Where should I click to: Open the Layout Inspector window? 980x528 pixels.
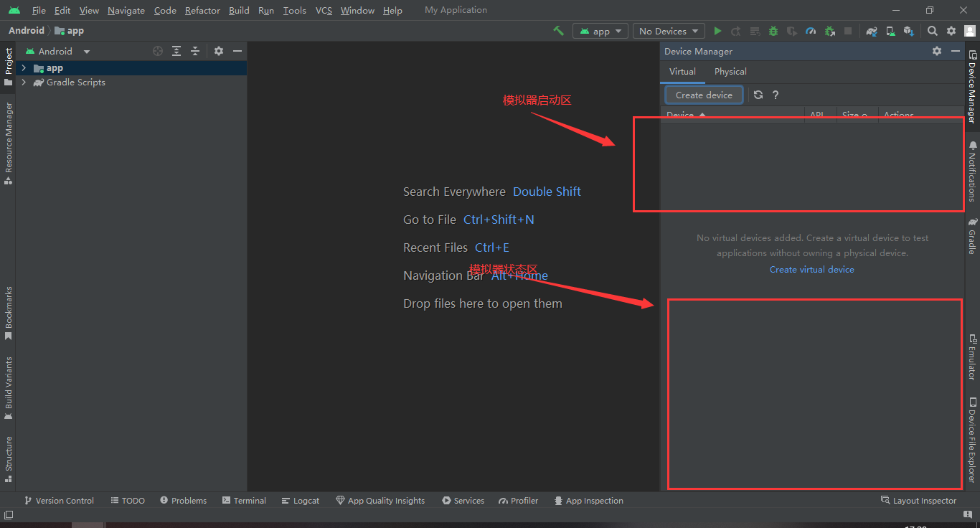(918, 501)
